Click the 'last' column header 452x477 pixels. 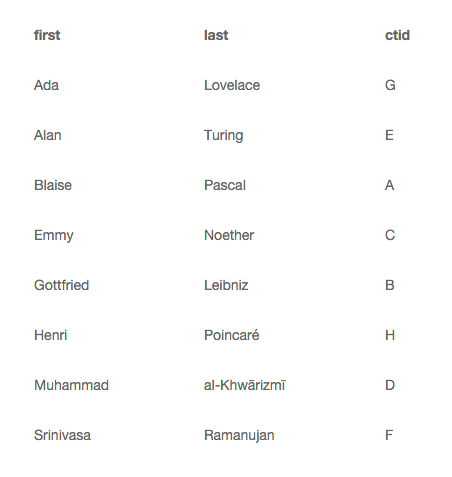coord(216,35)
